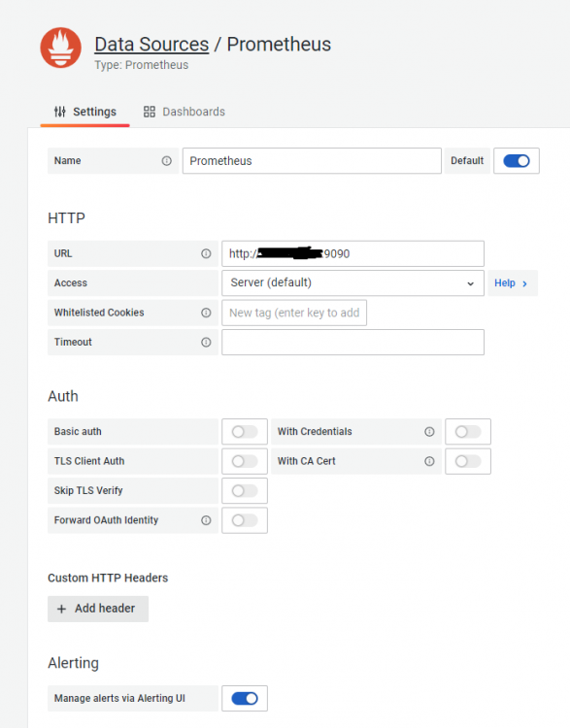Switch to the Dashboards tab
The height and width of the screenshot is (728, 570).
[184, 112]
